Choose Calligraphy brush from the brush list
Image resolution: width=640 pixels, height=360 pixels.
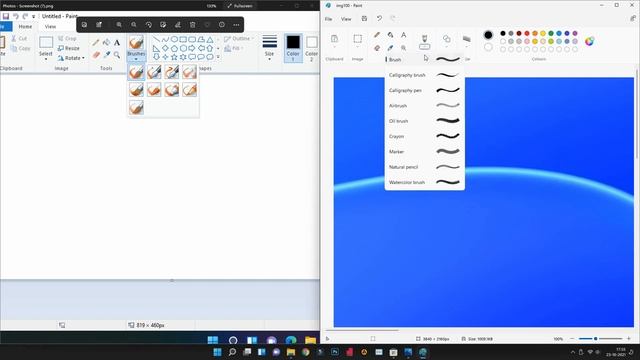pos(424,75)
